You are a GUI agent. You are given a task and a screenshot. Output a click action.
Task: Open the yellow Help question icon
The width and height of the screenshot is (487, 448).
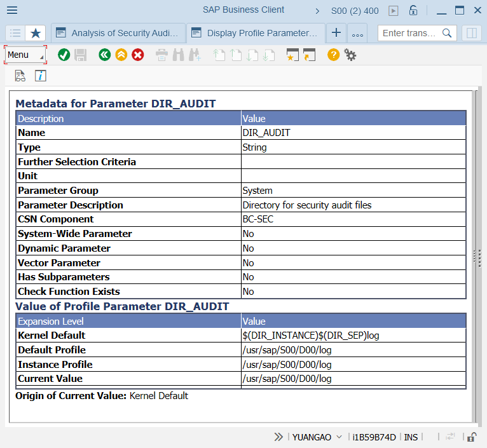coord(333,55)
